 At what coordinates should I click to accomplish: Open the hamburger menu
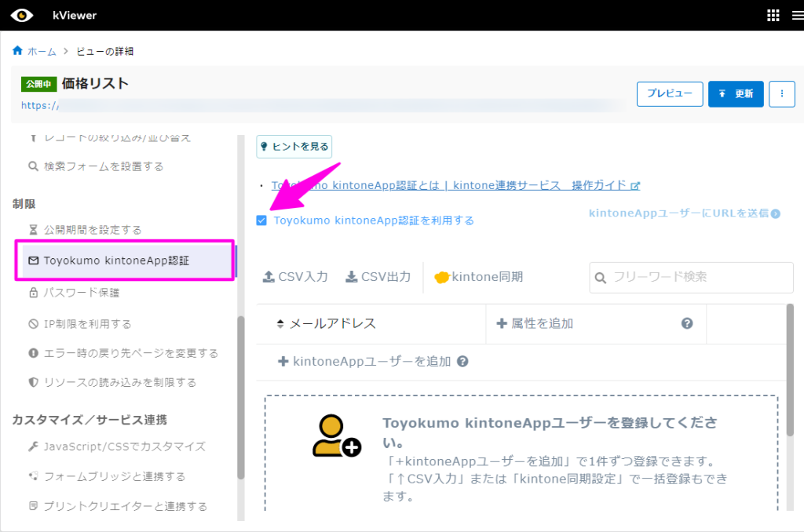click(798, 16)
